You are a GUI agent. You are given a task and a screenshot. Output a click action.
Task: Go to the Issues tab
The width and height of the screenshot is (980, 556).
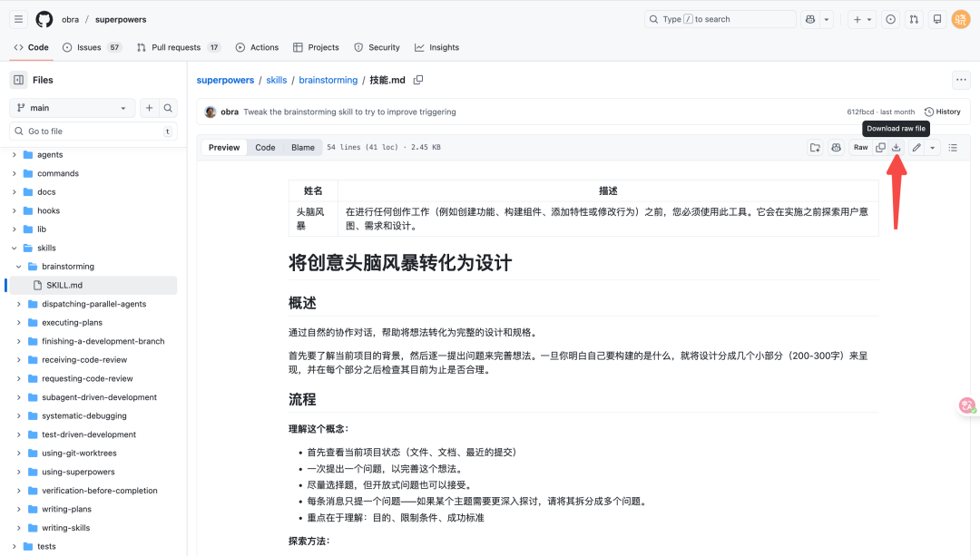pyautogui.click(x=89, y=47)
